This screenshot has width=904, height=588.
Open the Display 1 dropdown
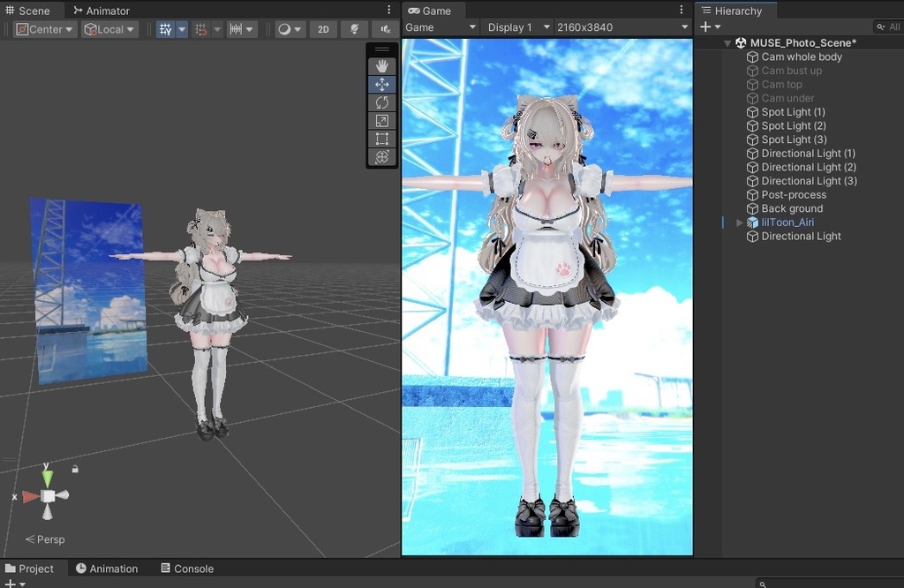coord(517,27)
